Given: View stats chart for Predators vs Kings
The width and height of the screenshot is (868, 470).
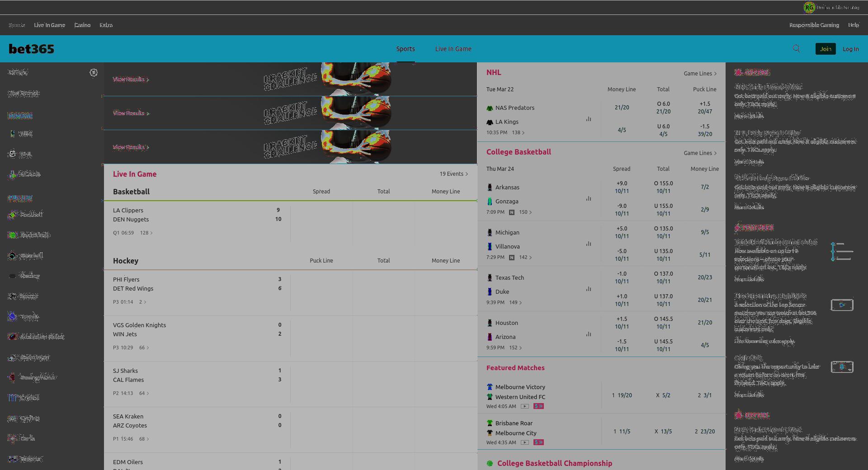Looking at the screenshot, I should coord(589,119).
